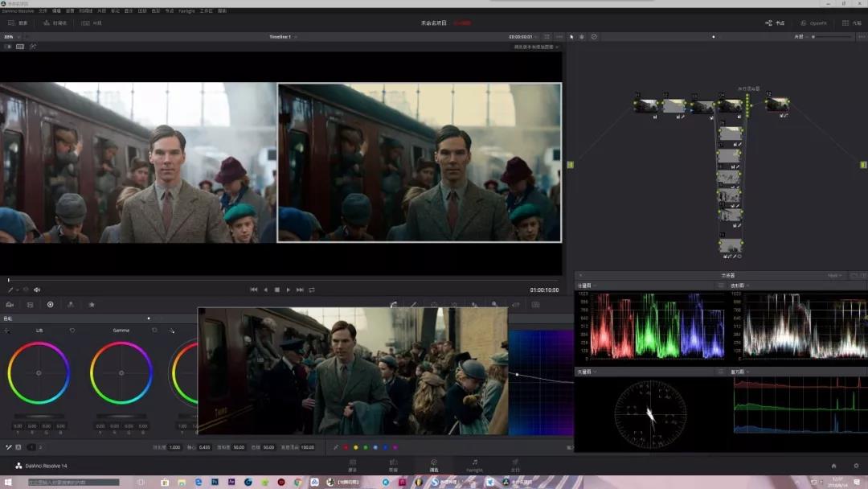Click the Nodes button in top toolbar
This screenshot has width=868, height=489.
pyautogui.click(x=775, y=23)
